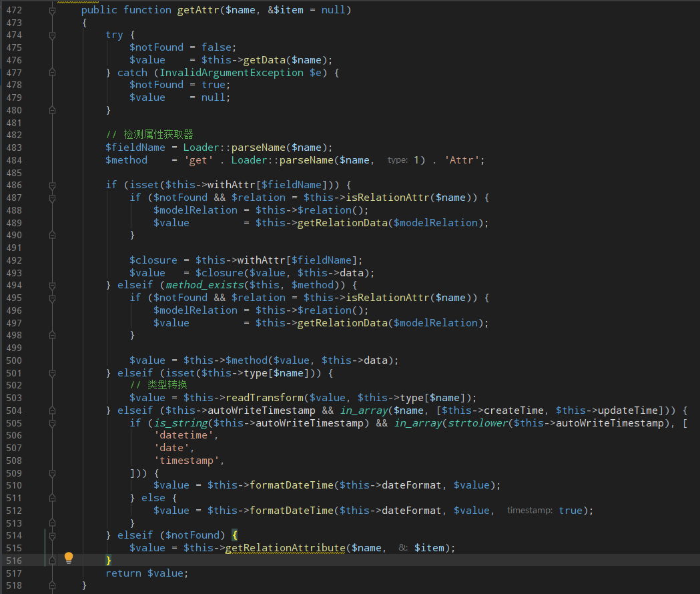Collapse the isset withAttr block, line 486
This screenshot has height=594, width=700.
[52, 186]
